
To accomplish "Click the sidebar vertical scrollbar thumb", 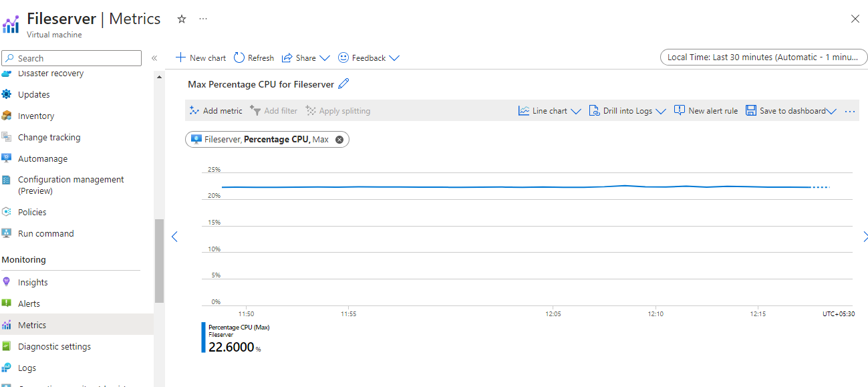I will click(x=159, y=261).
